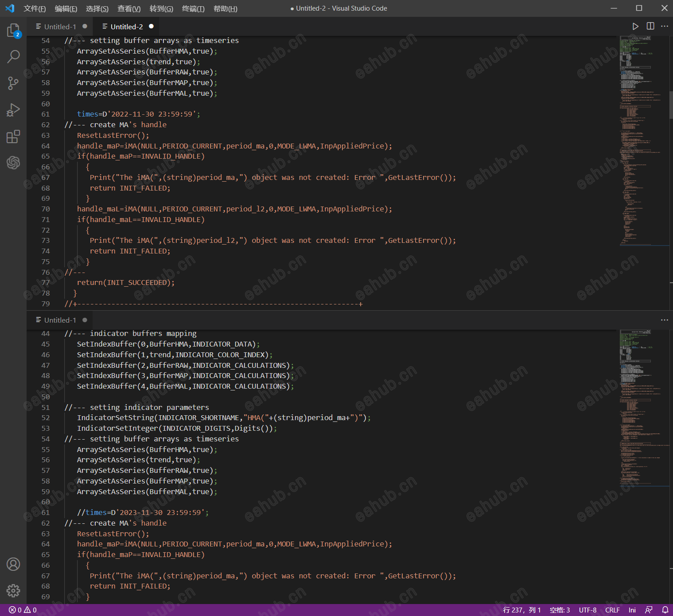Click the Split Editor icon
Image resolution: width=673 pixels, height=616 pixels.
pos(650,27)
